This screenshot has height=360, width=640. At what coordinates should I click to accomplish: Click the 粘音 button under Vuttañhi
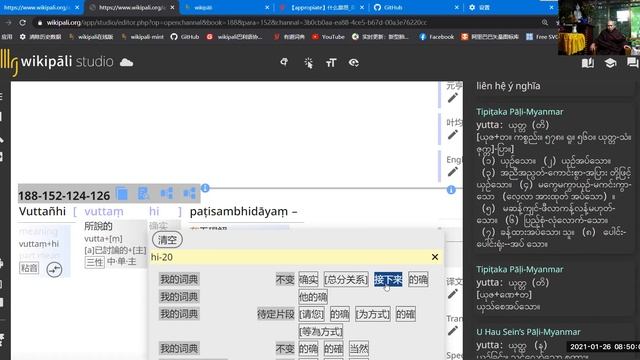tap(29, 268)
